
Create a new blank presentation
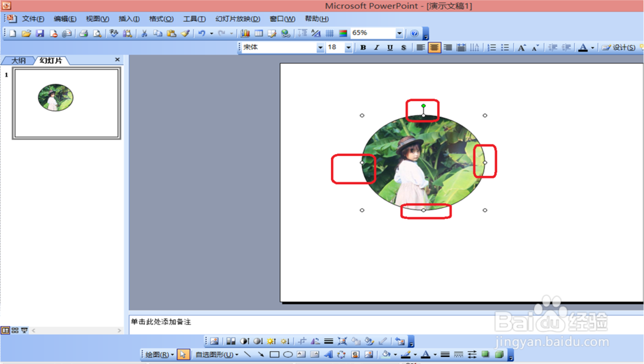13,34
